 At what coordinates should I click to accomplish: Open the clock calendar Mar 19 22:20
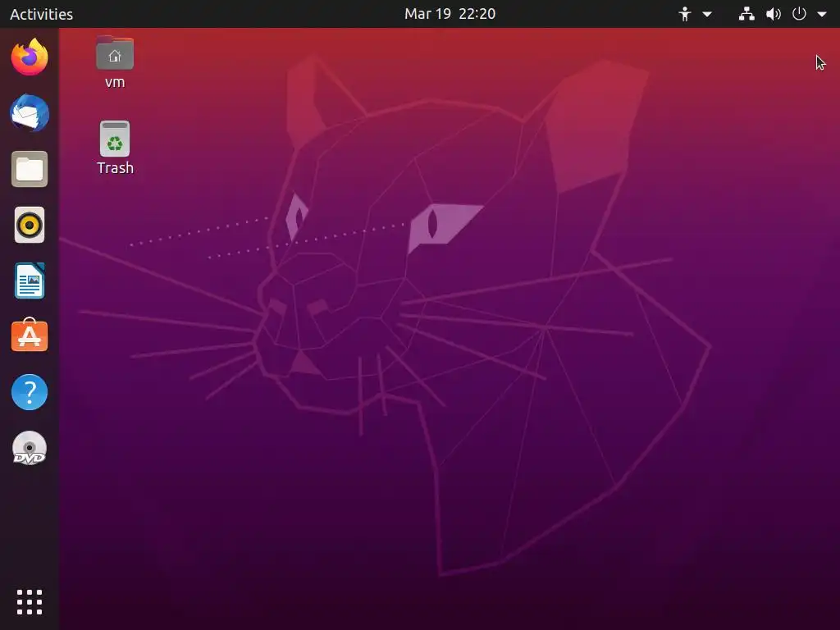450,14
